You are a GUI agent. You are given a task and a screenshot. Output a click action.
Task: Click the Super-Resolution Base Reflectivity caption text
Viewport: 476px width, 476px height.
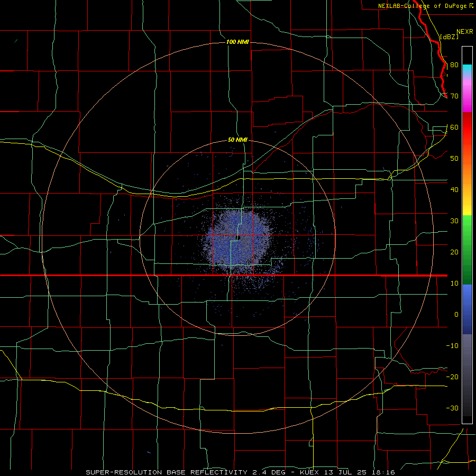[x=241, y=472]
